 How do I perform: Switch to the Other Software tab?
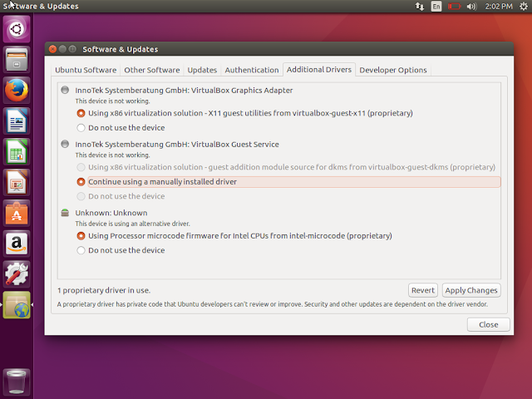pos(151,70)
